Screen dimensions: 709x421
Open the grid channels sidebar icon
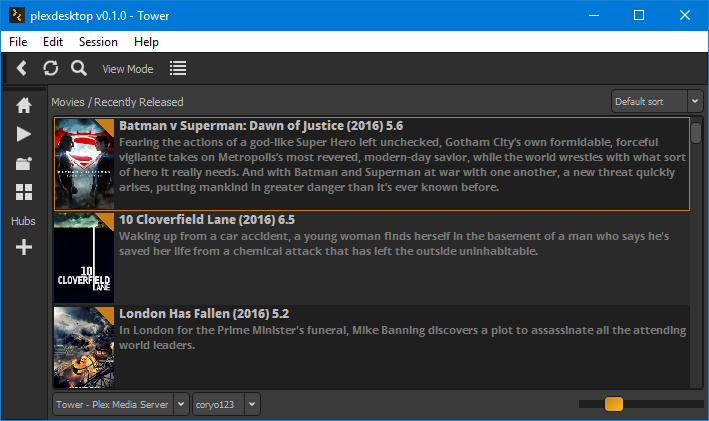24,192
